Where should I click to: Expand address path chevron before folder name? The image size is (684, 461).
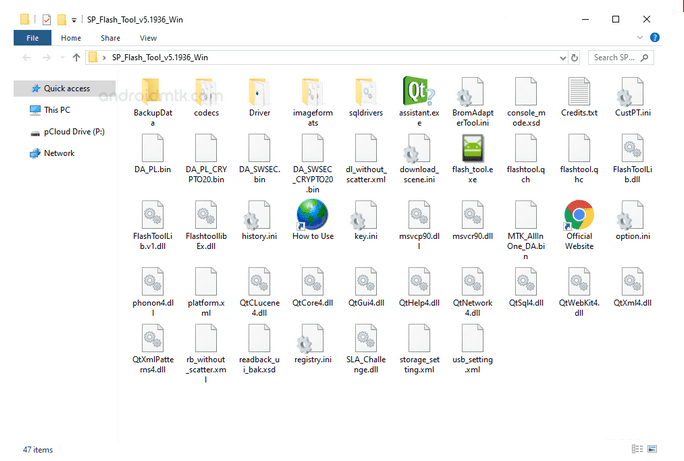pos(104,58)
